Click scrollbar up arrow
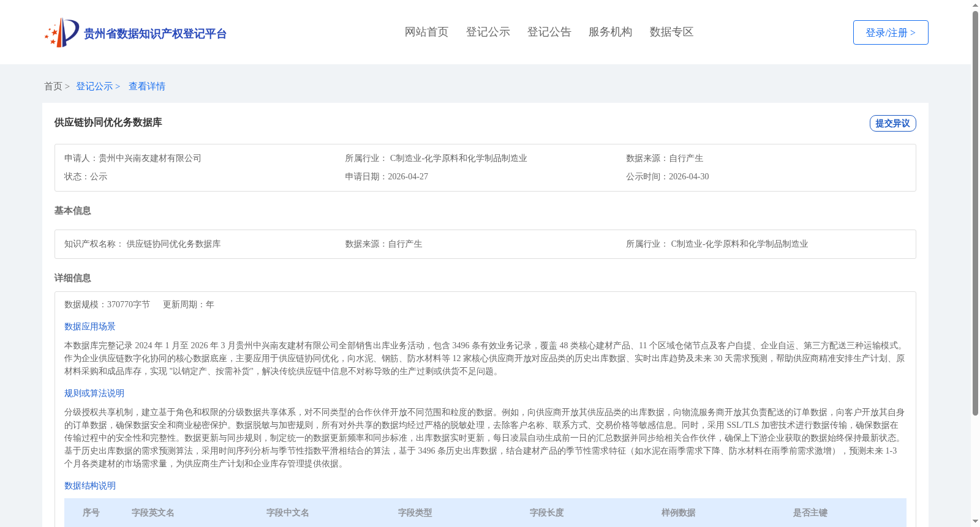 975,5
